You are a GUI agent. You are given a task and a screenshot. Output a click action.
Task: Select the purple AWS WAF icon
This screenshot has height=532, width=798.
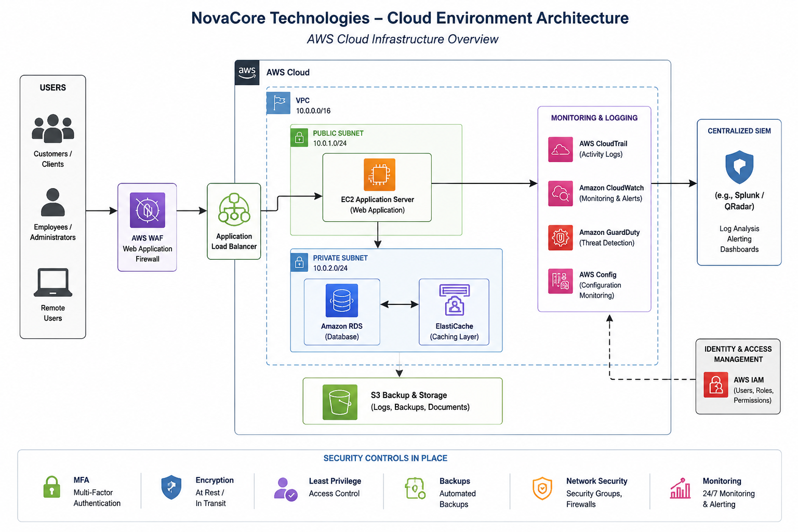click(148, 210)
